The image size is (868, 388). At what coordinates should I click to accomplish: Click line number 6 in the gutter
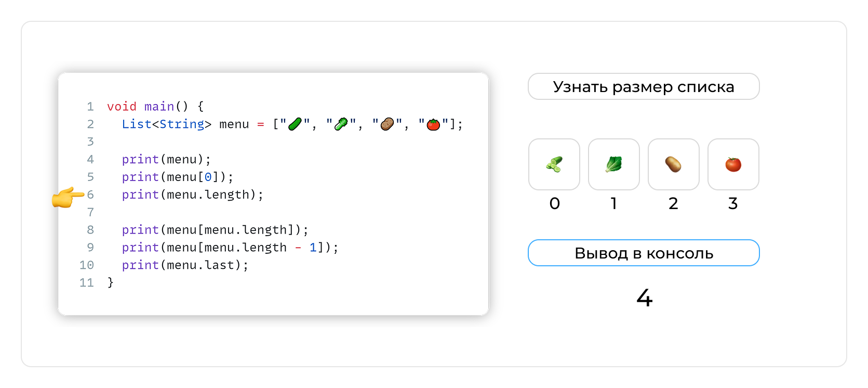(90, 195)
